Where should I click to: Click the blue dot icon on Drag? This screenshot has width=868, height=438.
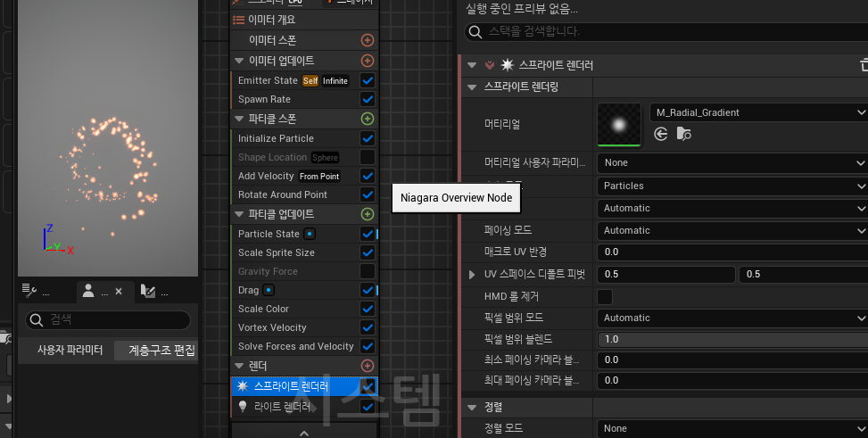pos(269,290)
